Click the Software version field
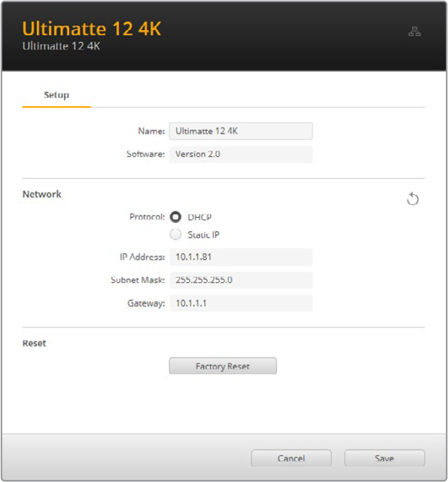The height and width of the screenshot is (482, 448). point(241,154)
